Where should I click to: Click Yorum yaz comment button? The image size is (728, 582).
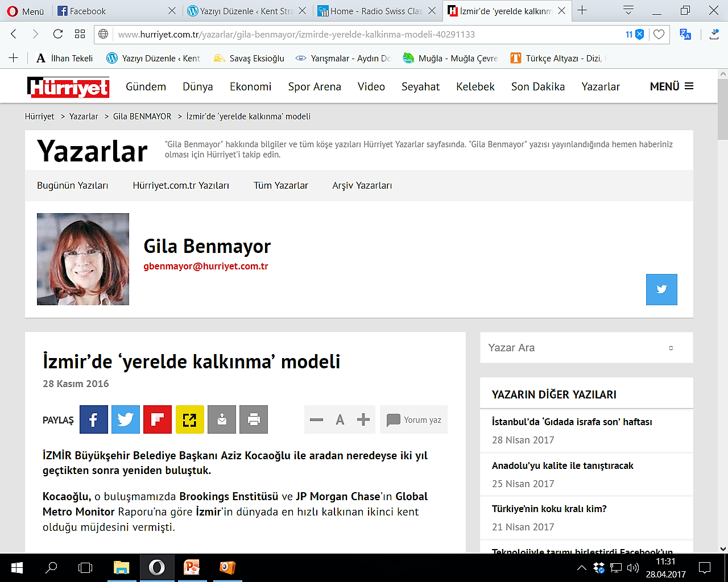(x=414, y=420)
